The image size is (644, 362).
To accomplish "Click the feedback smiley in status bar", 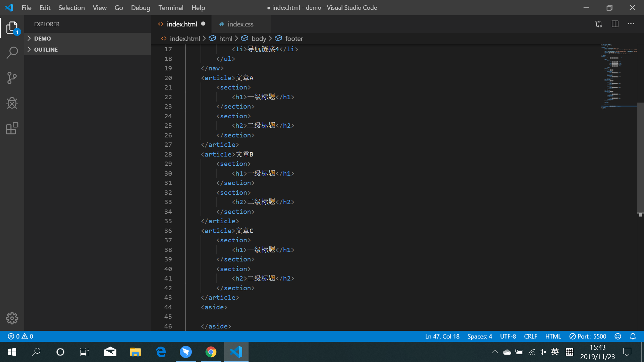I will 618,336.
